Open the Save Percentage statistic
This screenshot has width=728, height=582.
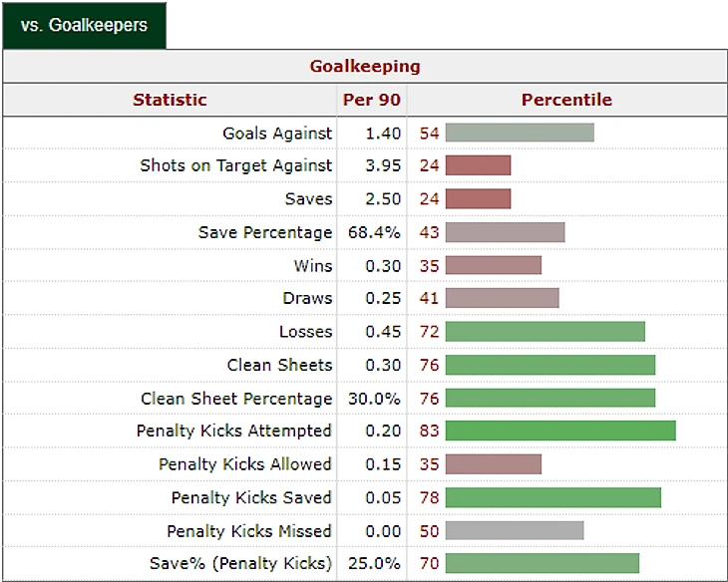pos(265,232)
